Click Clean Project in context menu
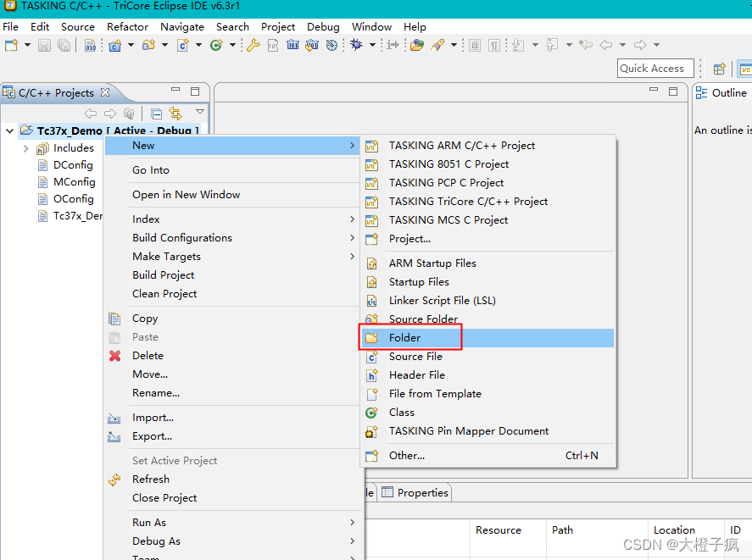The height and width of the screenshot is (560, 752). [232, 294]
